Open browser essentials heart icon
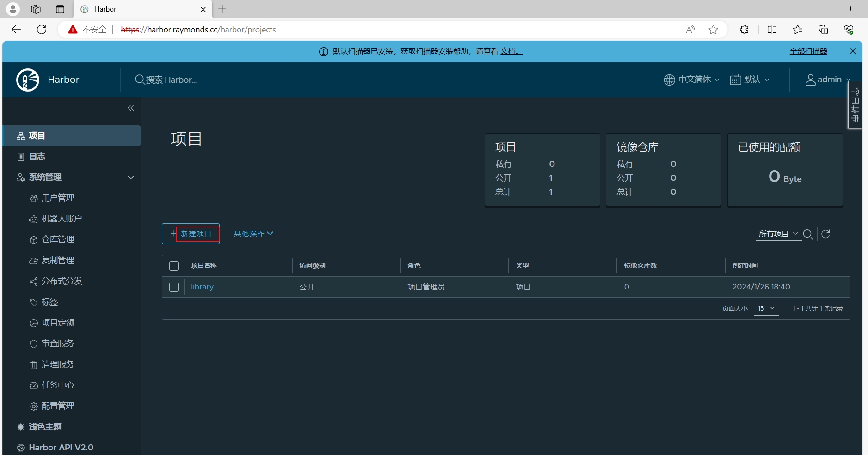 tap(849, 30)
